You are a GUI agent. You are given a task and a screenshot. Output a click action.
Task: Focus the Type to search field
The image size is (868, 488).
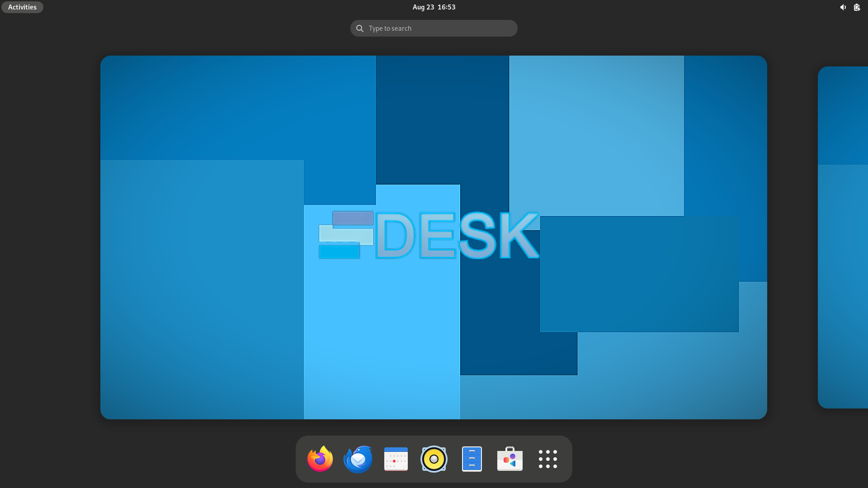[x=434, y=28]
